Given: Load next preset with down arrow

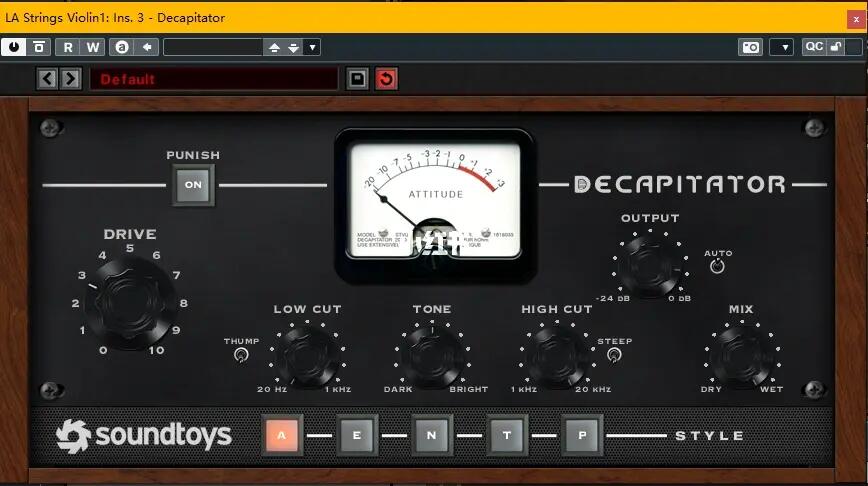Looking at the screenshot, I should pyautogui.click(x=293, y=48).
